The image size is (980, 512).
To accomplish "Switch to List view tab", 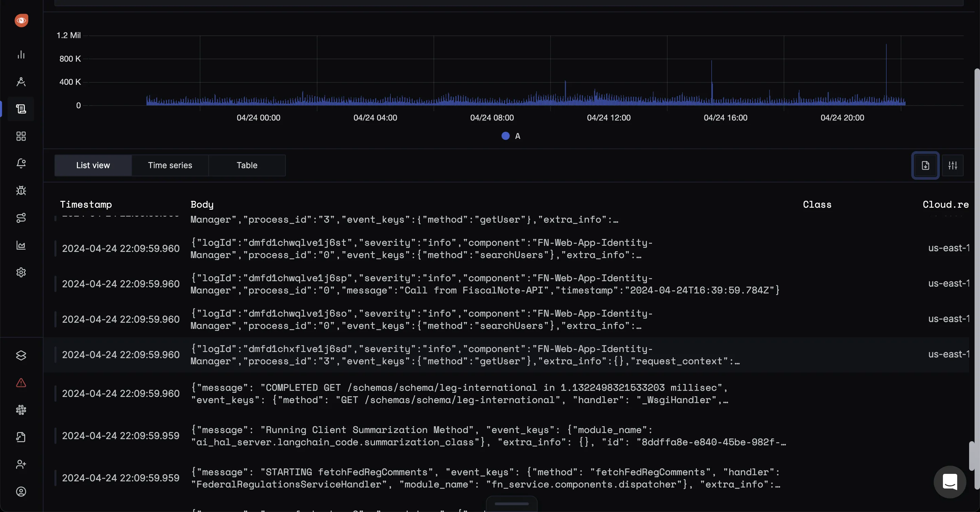I will coord(93,165).
